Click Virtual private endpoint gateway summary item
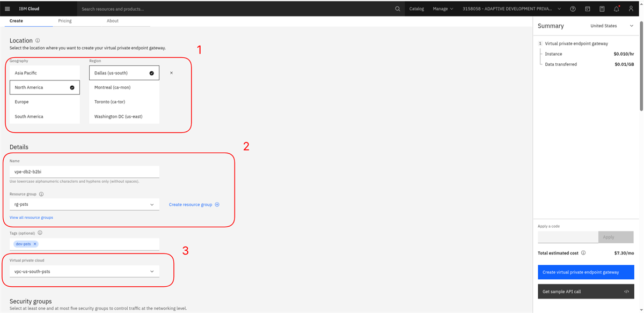Viewport: 644px width, 313px height. [576, 43]
